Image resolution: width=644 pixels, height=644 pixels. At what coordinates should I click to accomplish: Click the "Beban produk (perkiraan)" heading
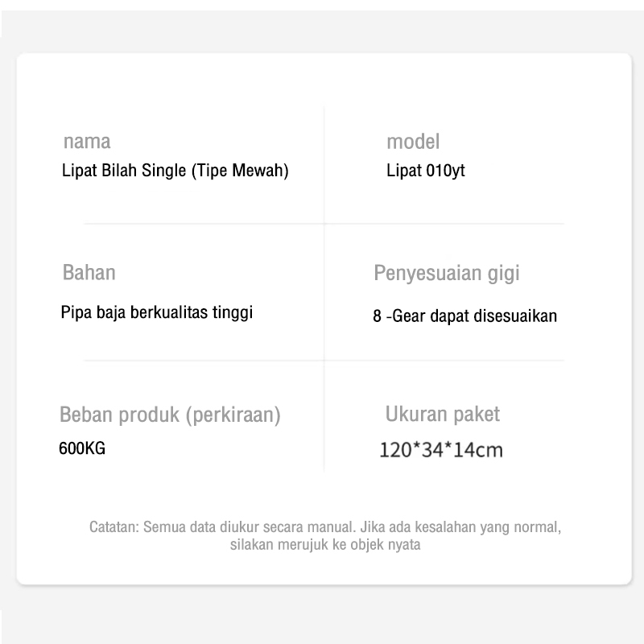click(170, 415)
